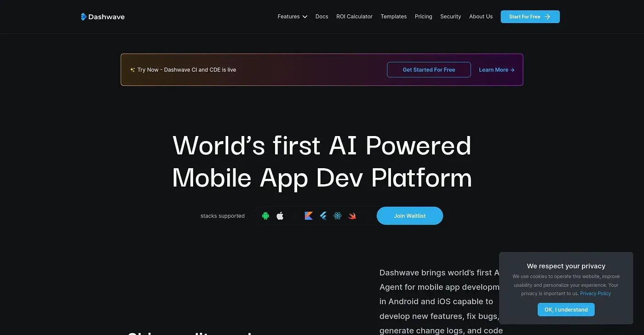Click the Dashwave logo icon
This screenshot has width=644, height=335.
83,17
